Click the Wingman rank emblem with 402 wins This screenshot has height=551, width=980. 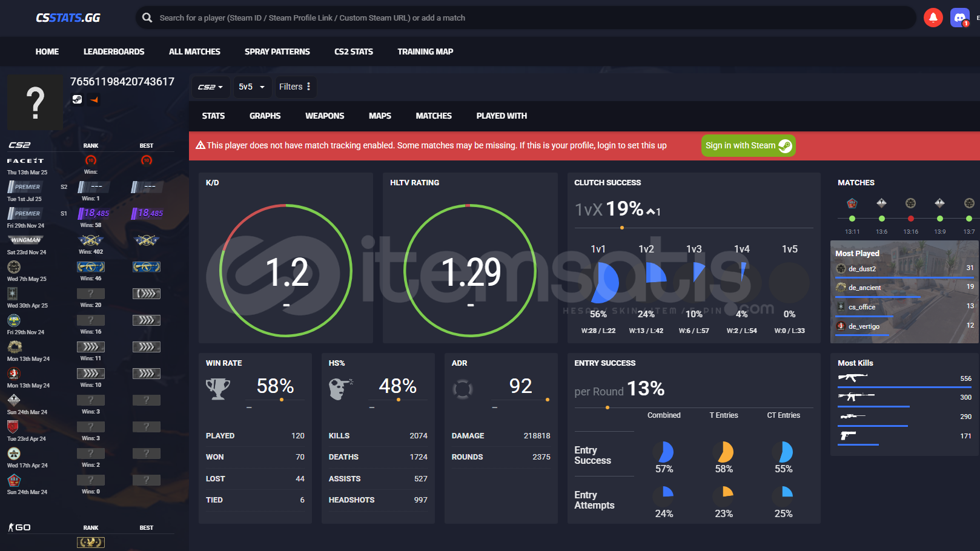(x=91, y=240)
